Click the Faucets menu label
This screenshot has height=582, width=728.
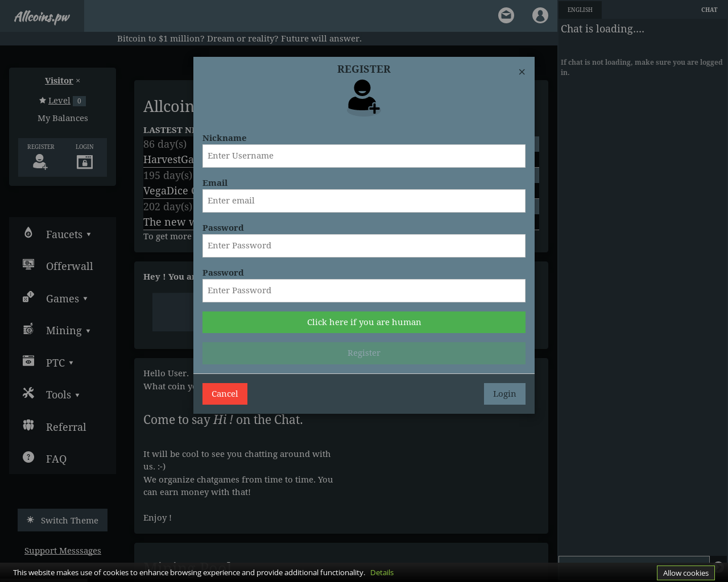64,235
